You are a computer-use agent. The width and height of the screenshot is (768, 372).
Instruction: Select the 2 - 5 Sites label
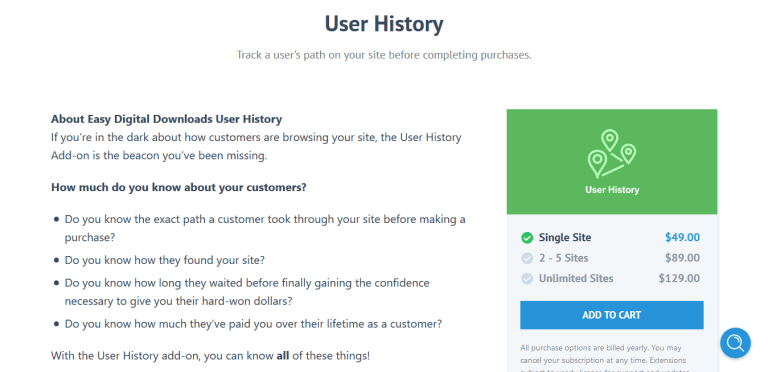563,258
